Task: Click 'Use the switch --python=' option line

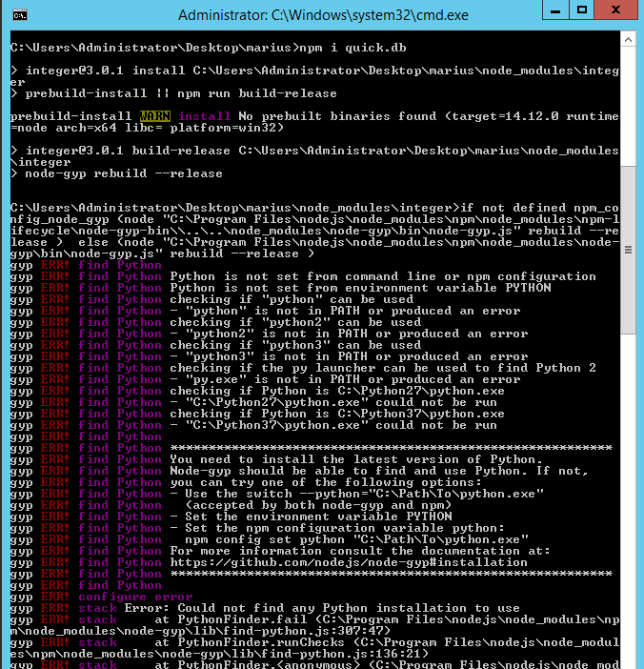Action: click(x=356, y=494)
